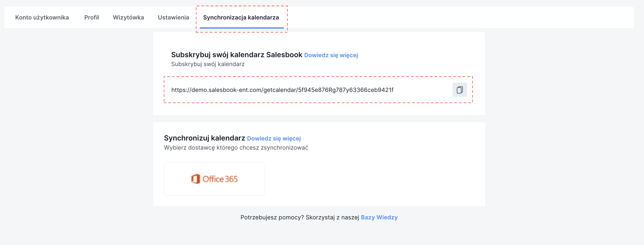The image size is (644, 245).
Task: Open 'Dowiedz się więcej' beside the Subskrybuj heading
Action: (331, 55)
